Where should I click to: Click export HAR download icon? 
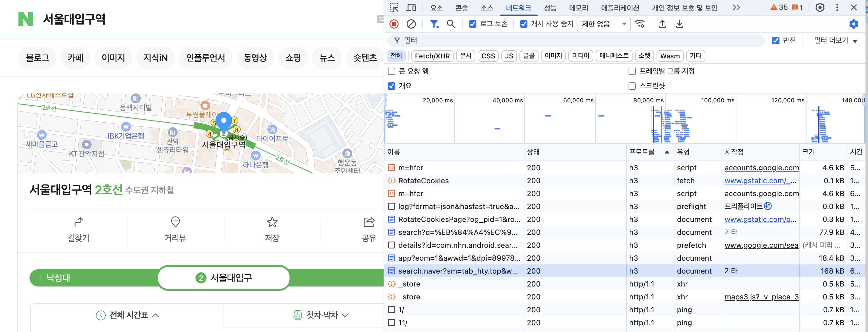679,24
